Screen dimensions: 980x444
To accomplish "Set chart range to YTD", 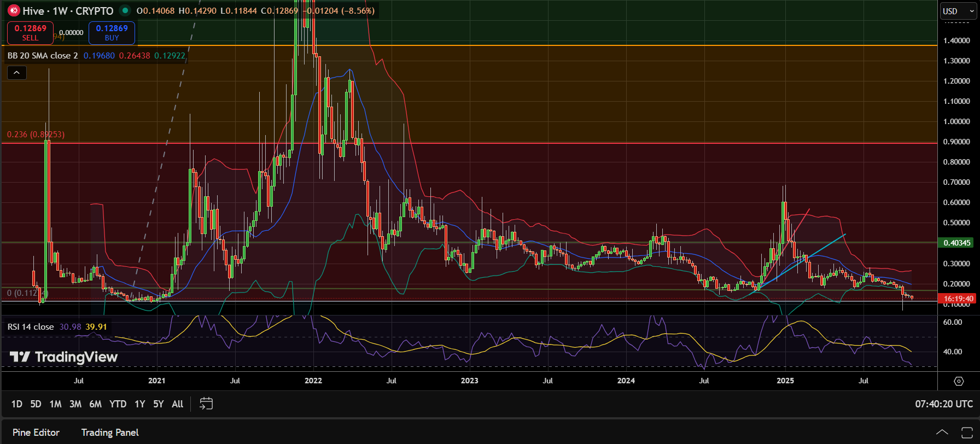I will tap(118, 404).
